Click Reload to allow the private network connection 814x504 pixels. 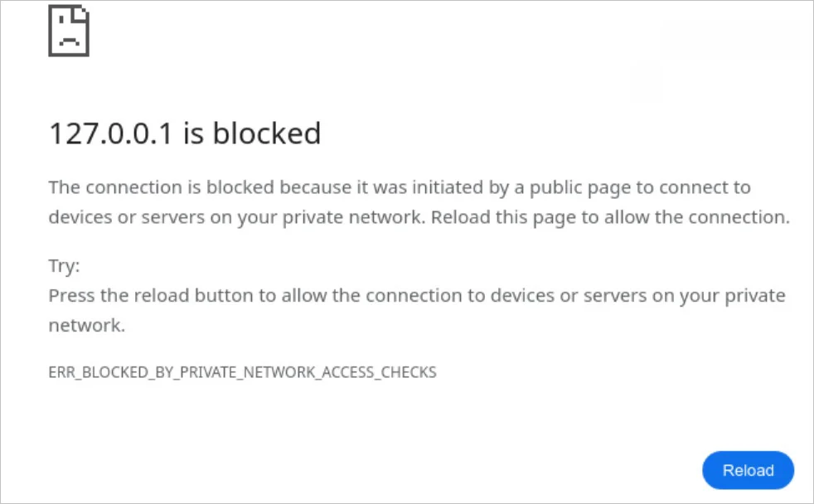tap(748, 470)
